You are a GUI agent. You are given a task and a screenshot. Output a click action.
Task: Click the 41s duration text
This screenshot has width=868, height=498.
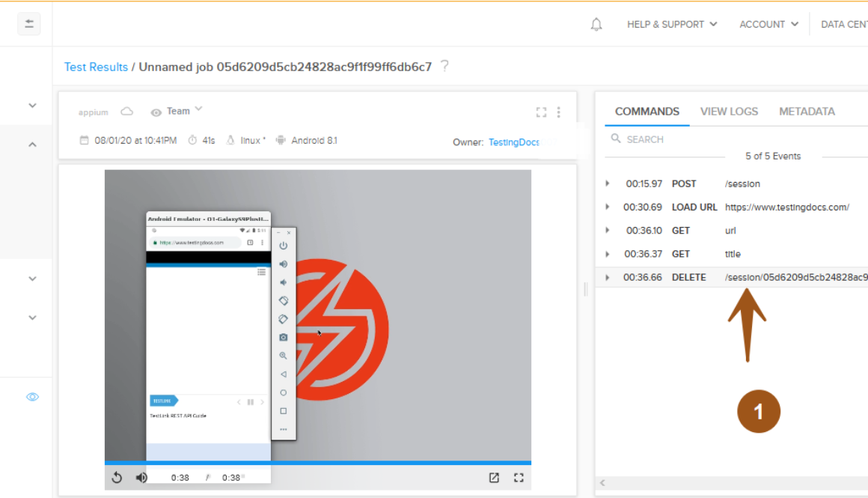[x=209, y=141]
